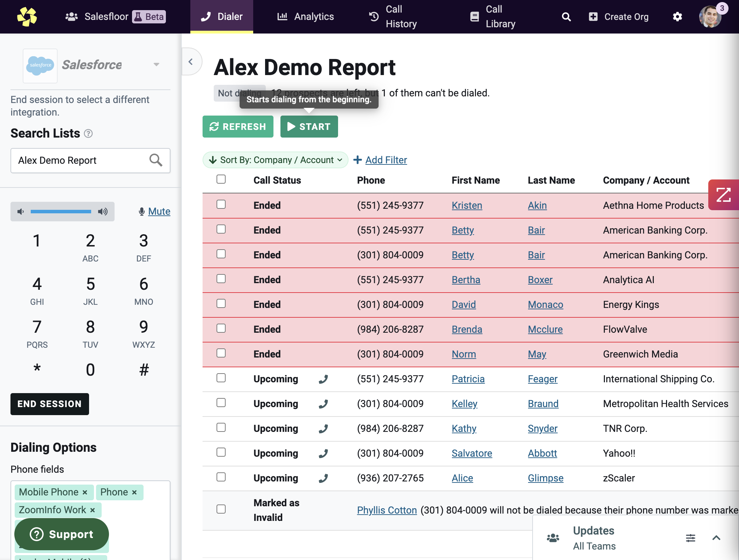Image resolution: width=739 pixels, height=560 pixels.
Task: Check the Salvatore Abbott row checkbox
Action: pos(221,452)
